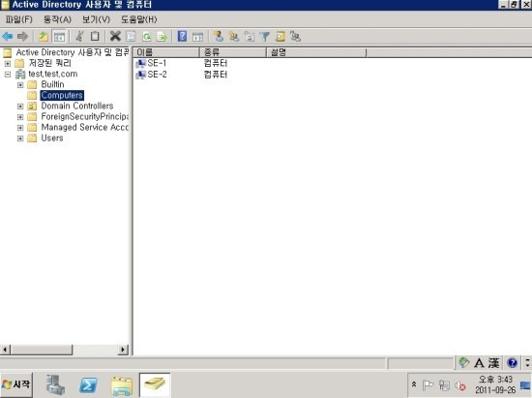532x398 pixels.
Task: Click the IME input method pen icon
Action: click(x=463, y=363)
